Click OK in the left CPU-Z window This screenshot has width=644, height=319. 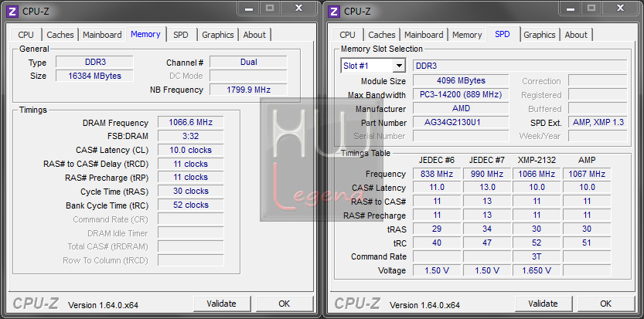coord(285,304)
